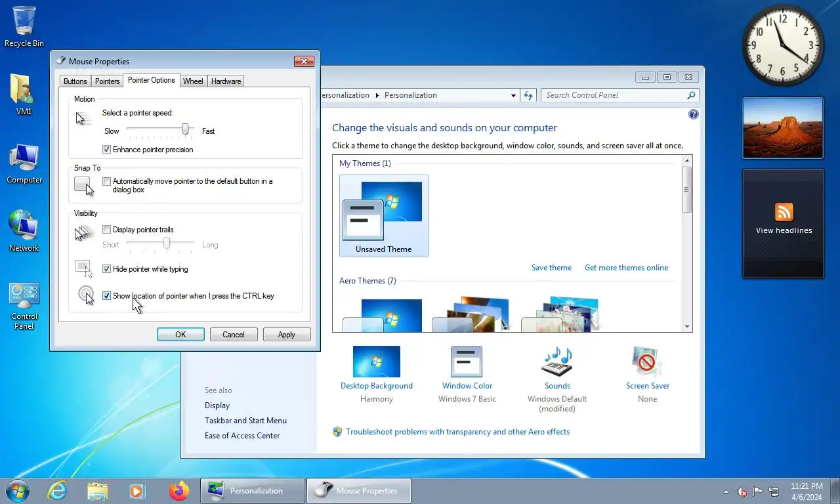
Task: Click Cancel in Mouse Properties
Action: tap(234, 335)
